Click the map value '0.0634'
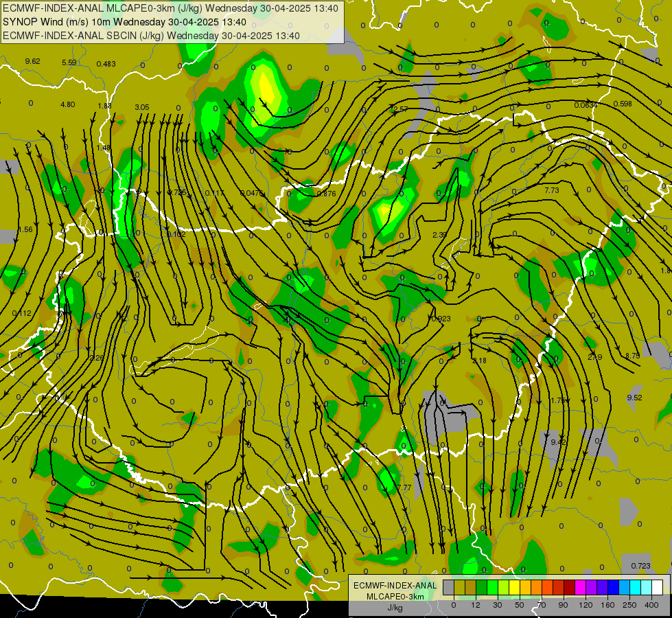 [x=586, y=105]
